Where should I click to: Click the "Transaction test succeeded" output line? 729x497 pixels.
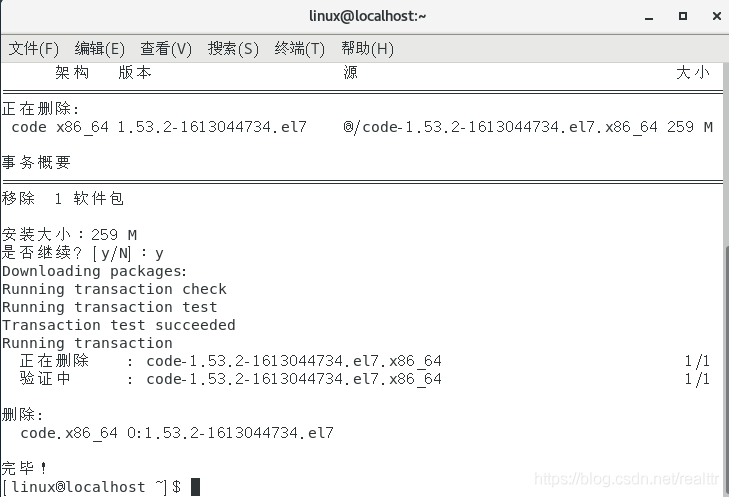119,325
